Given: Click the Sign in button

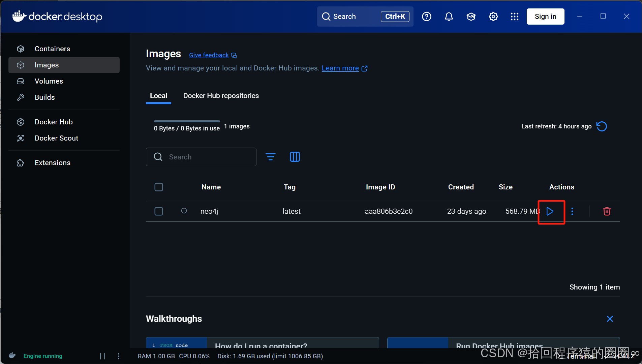Looking at the screenshot, I should click(545, 17).
